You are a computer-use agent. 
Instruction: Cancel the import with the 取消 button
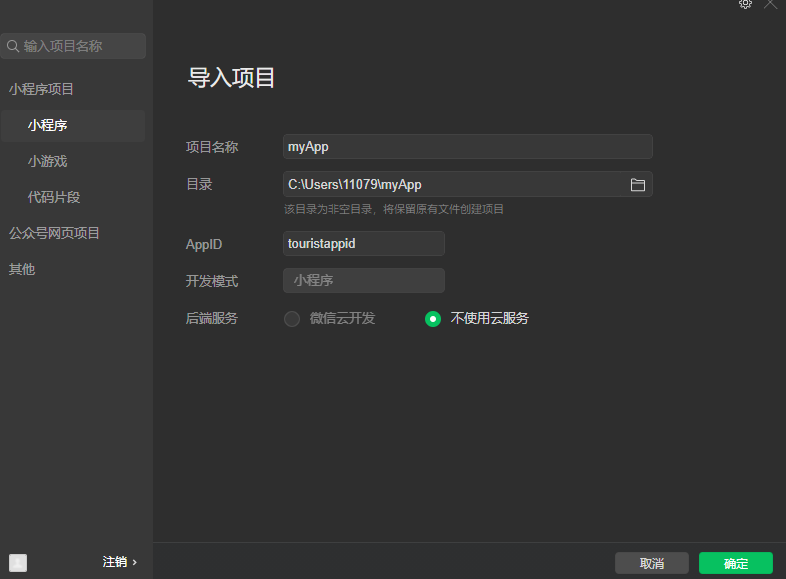coord(652,563)
